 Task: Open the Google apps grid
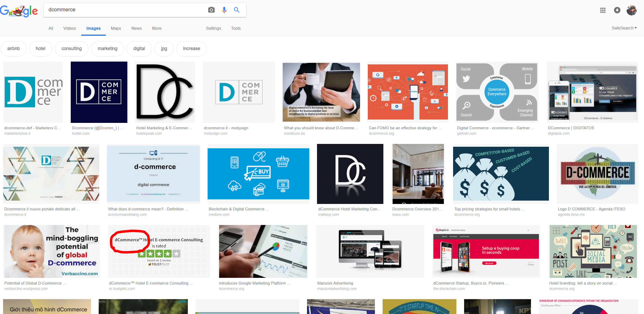(603, 10)
